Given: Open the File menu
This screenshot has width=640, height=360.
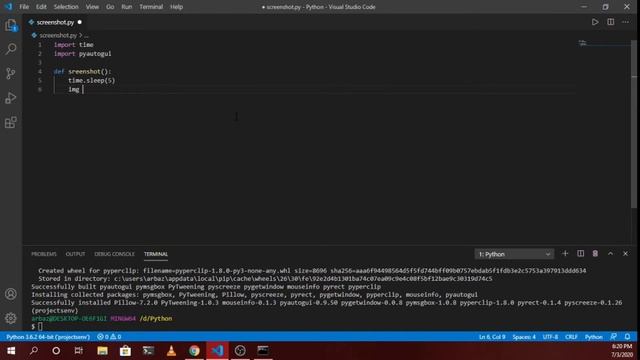Looking at the screenshot, I should coord(24,7).
